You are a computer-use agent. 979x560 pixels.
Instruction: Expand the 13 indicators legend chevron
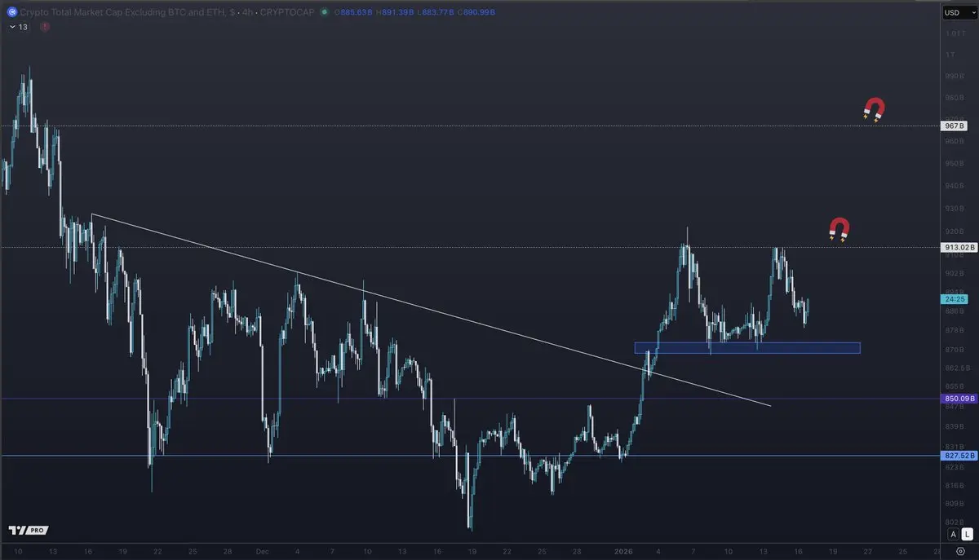tap(11, 27)
